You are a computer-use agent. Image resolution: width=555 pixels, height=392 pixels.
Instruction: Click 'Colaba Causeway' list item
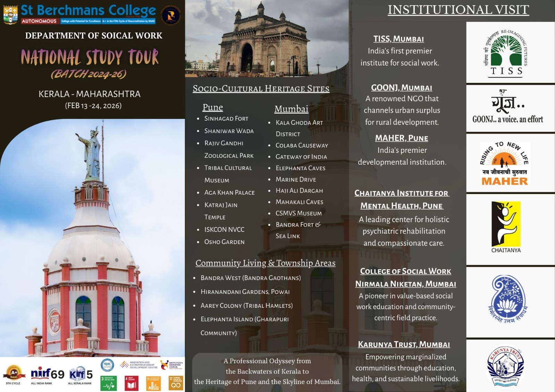[302, 146]
